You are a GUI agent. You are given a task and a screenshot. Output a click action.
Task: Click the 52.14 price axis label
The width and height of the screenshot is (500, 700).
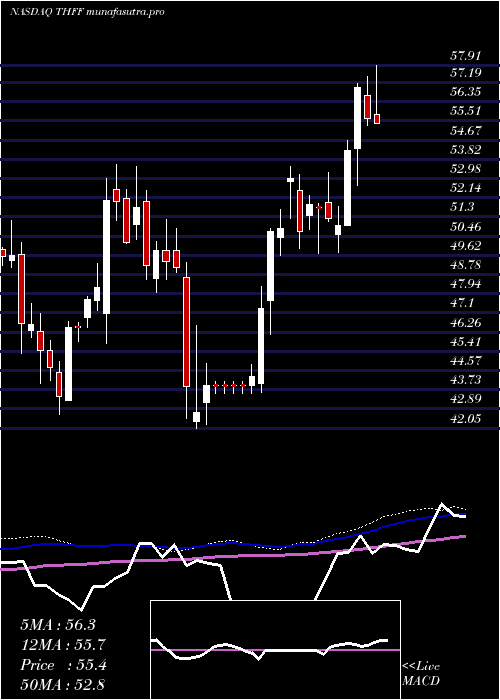[x=465, y=188]
